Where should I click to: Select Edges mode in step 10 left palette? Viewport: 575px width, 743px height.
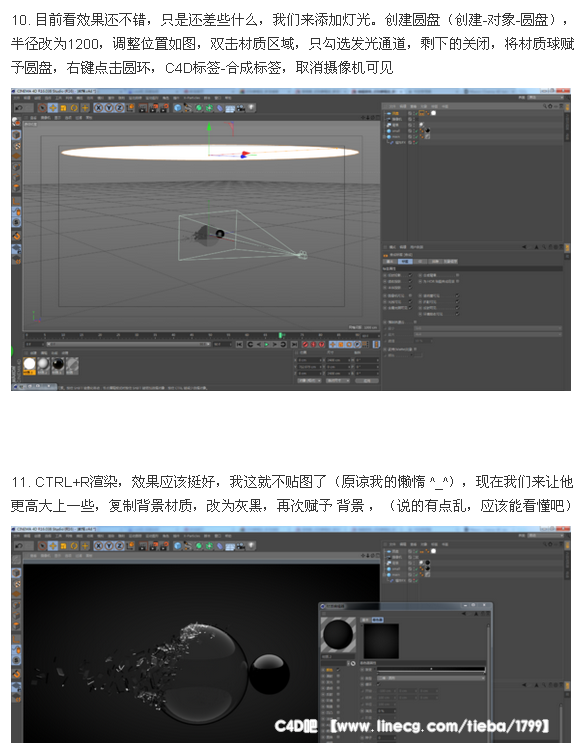[x=16, y=178]
